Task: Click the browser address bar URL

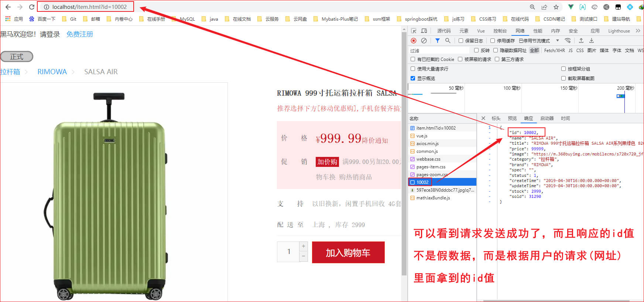Action: pyautogui.click(x=89, y=7)
